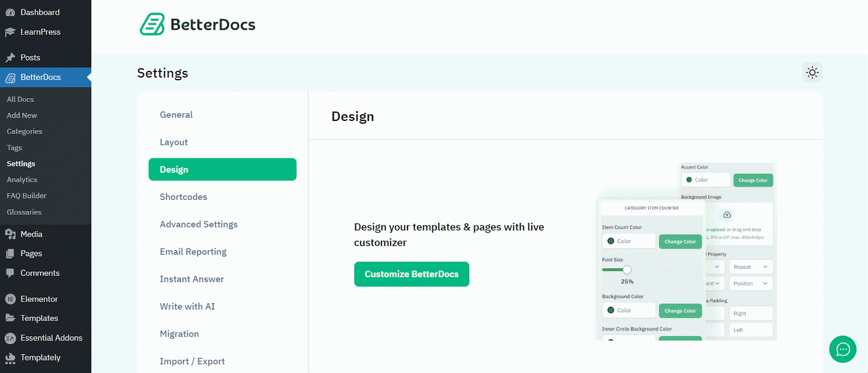Click the BetterDocs logo
The width and height of the screenshot is (868, 373).
197,24
